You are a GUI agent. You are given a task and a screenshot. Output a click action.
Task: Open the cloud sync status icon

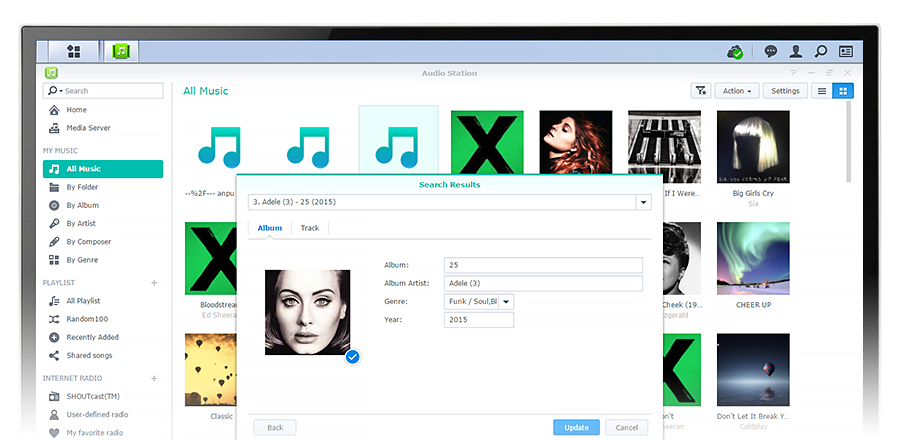[x=735, y=51]
